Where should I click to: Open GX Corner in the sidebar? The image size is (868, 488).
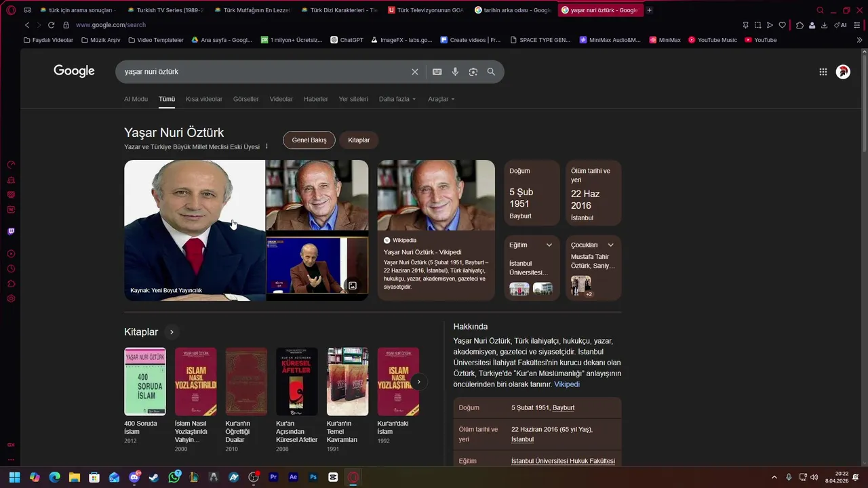pos(11,445)
